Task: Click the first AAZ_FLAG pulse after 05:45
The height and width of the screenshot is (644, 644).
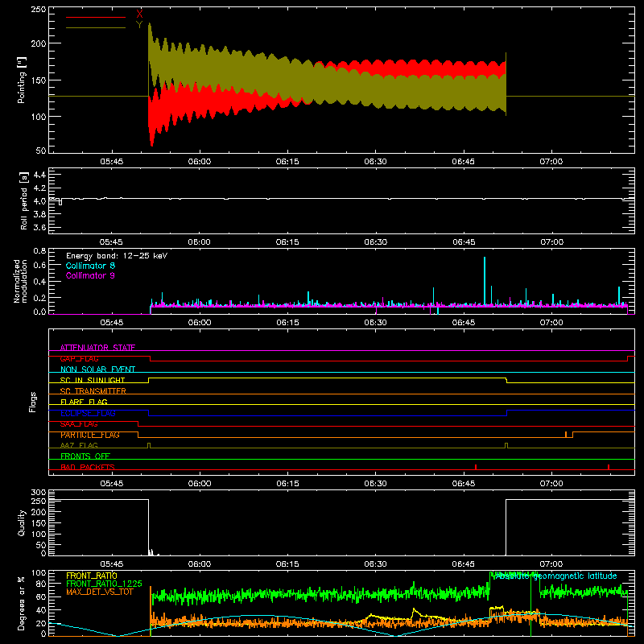Action: click(149, 445)
